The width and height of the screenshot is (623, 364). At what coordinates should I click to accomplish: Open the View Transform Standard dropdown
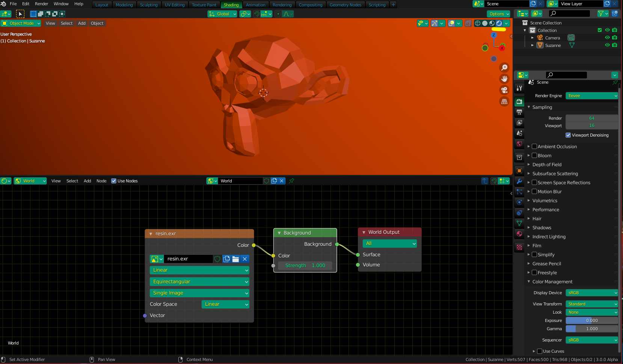tap(592, 304)
